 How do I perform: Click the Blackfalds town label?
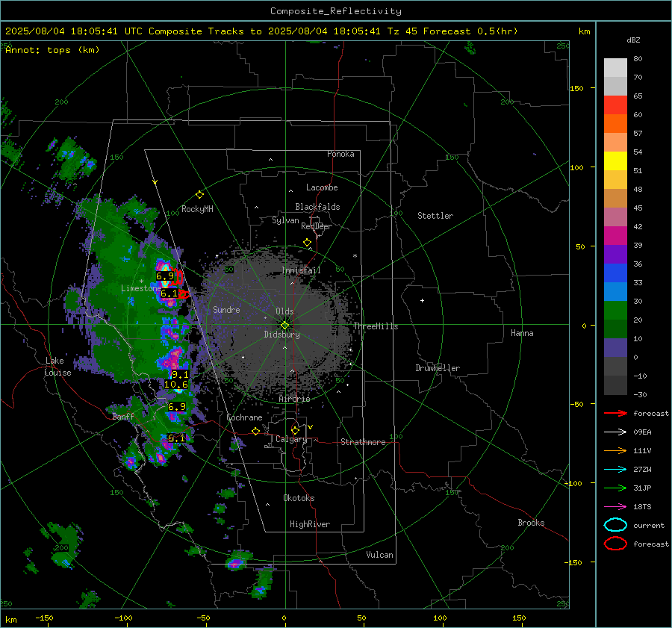[x=317, y=207]
